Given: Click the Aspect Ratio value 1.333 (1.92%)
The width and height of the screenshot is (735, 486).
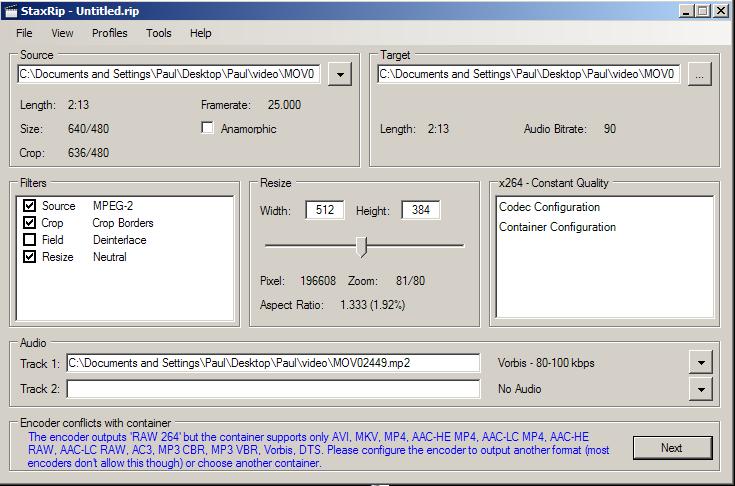Looking at the screenshot, I should click(373, 305).
